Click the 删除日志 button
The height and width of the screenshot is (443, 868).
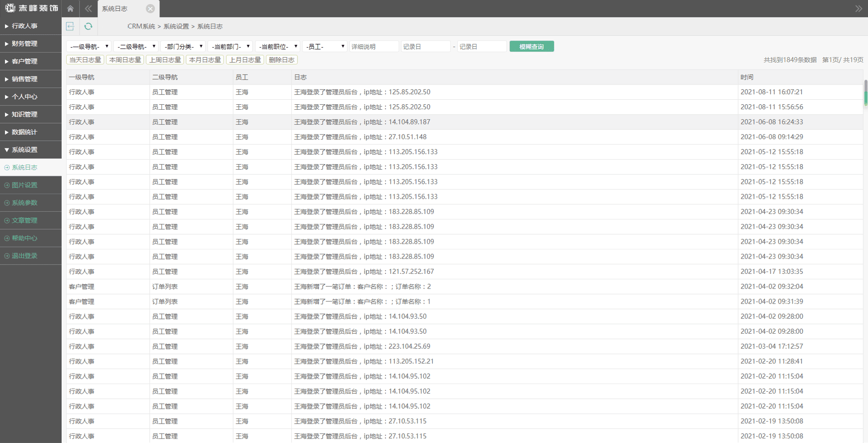point(281,60)
